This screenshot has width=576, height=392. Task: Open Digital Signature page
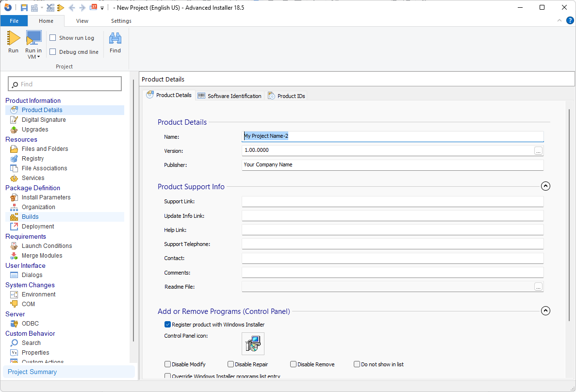point(43,120)
